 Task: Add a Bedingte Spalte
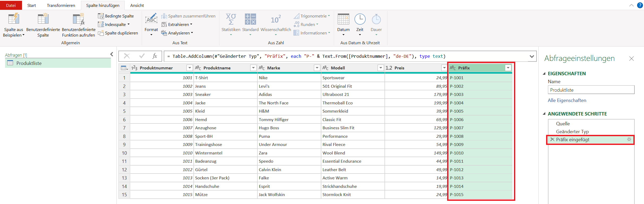pos(116,16)
